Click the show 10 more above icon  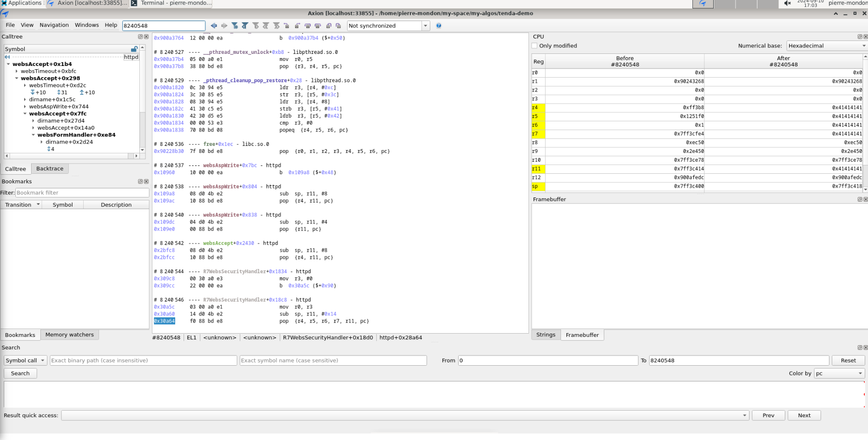click(82, 92)
